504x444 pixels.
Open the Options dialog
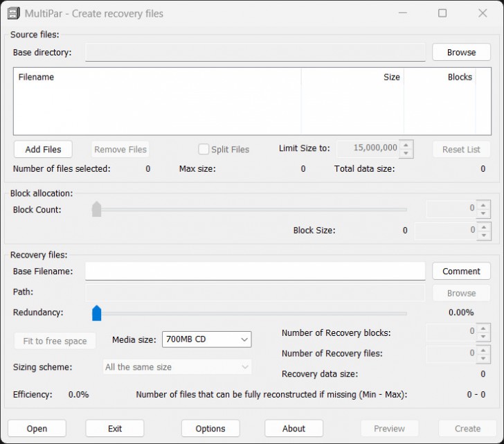[210, 428]
